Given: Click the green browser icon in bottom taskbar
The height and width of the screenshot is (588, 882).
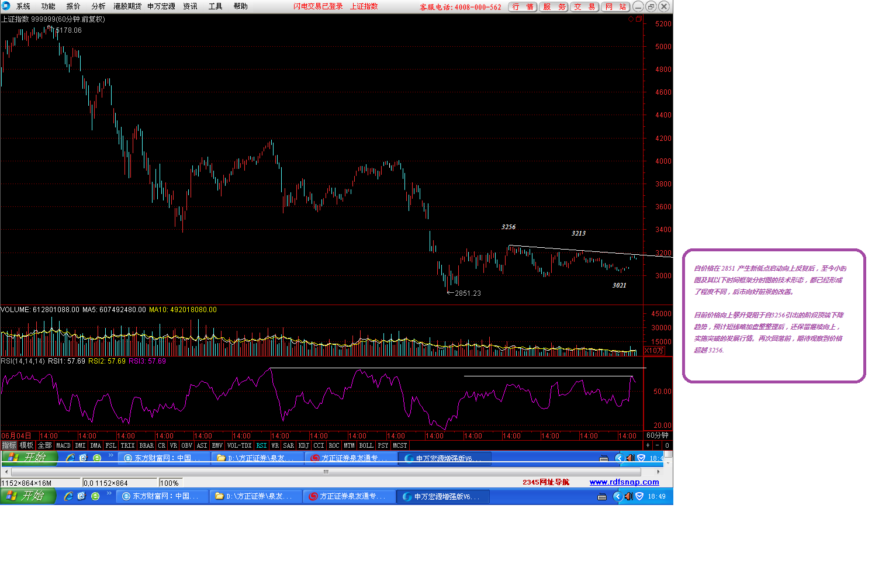Looking at the screenshot, I should (95, 496).
